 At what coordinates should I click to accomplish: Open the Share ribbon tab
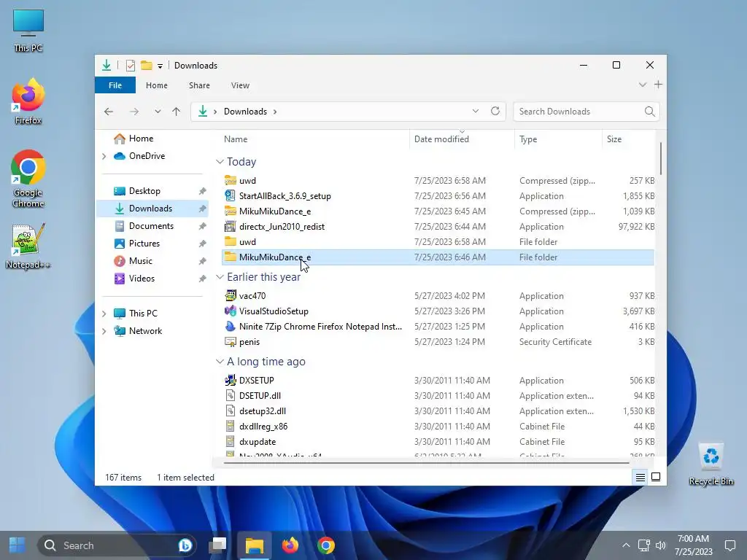point(199,85)
